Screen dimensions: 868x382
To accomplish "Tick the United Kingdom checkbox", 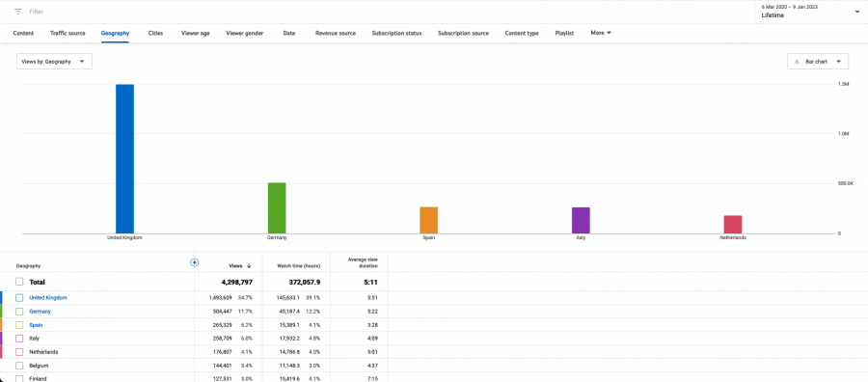I will pos(19,298).
